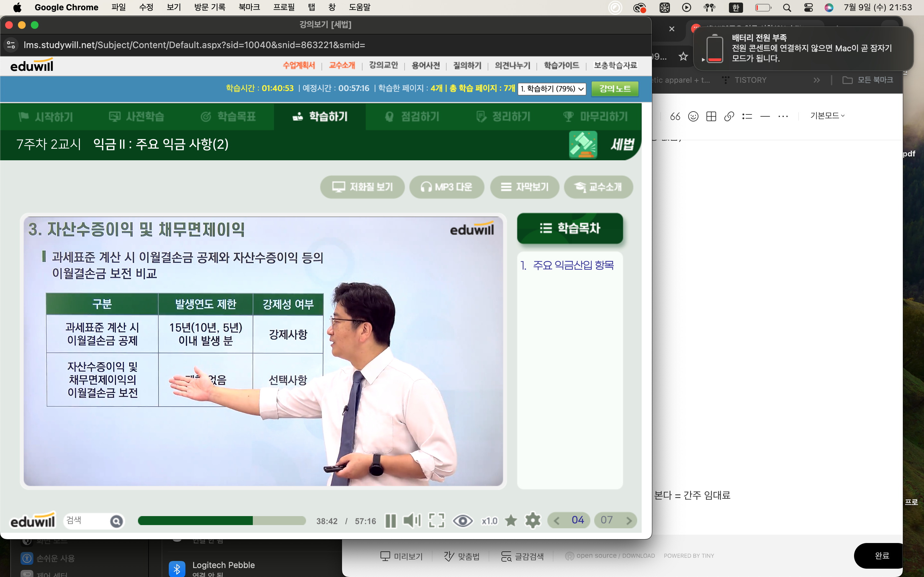The image size is (924, 577).
Task: Click the 강의노트 button
Action: pyautogui.click(x=615, y=89)
